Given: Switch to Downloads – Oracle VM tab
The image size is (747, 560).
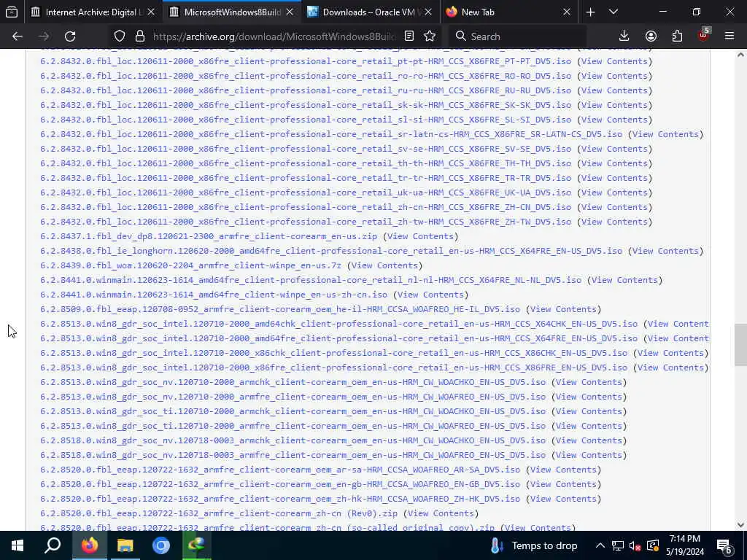Looking at the screenshot, I should click(x=368, y=12).
